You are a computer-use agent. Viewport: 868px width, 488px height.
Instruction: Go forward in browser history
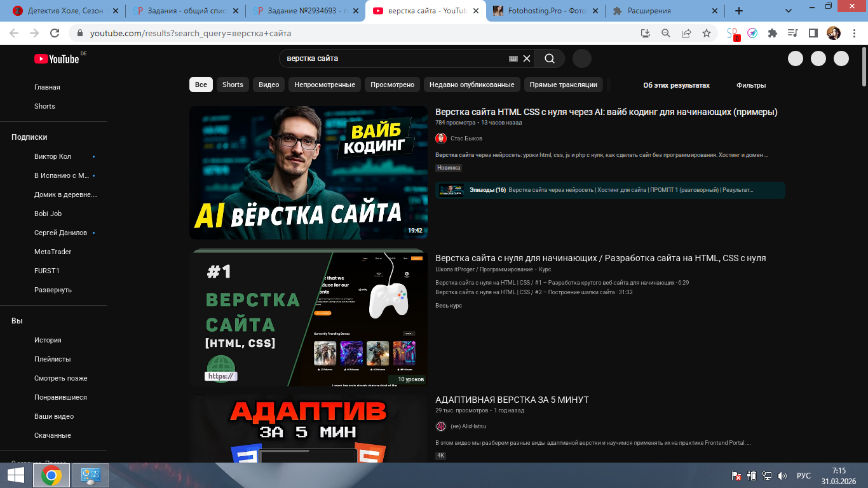[34, 33]
